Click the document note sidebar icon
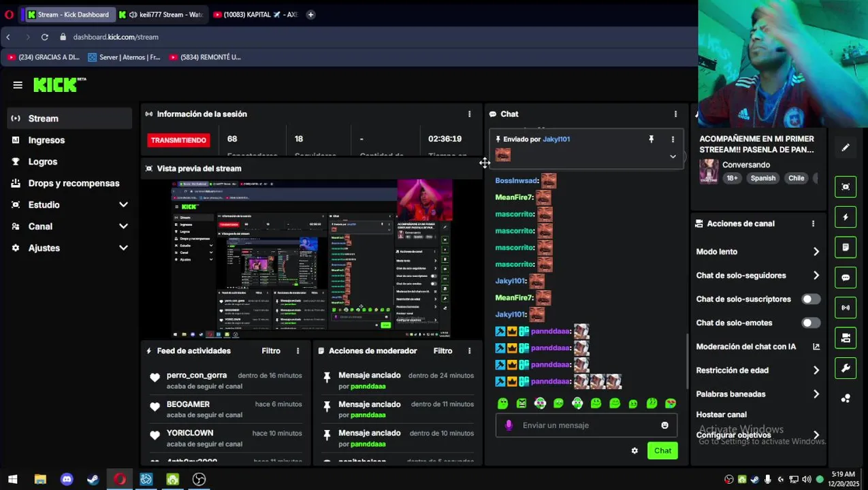868x490 pixels. click(846, 247)
